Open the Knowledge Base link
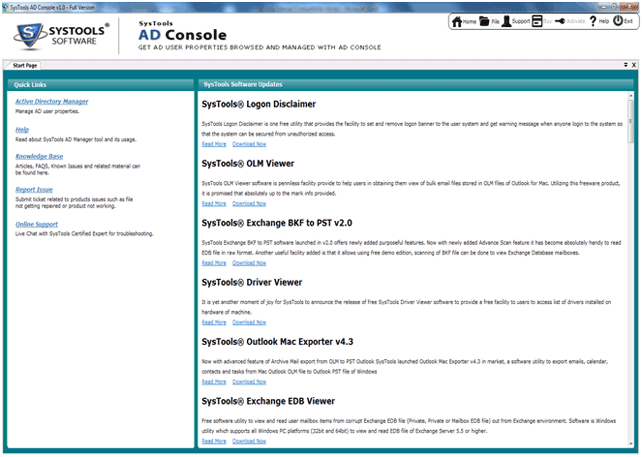Image resolution: width=642 pixels, height=457 pixels. coord(39,156)
